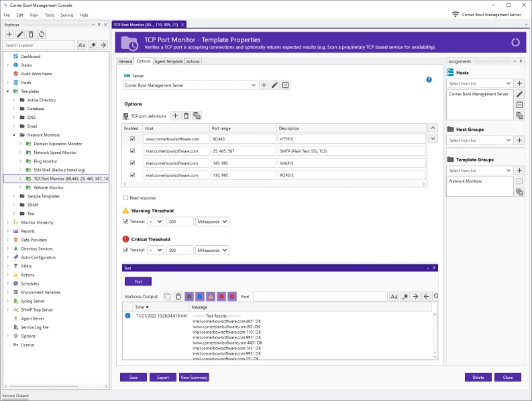This screenshot has height=401, width=532.
Task: Toggle match case (Aa) in Explorer search
Action: 82,45
